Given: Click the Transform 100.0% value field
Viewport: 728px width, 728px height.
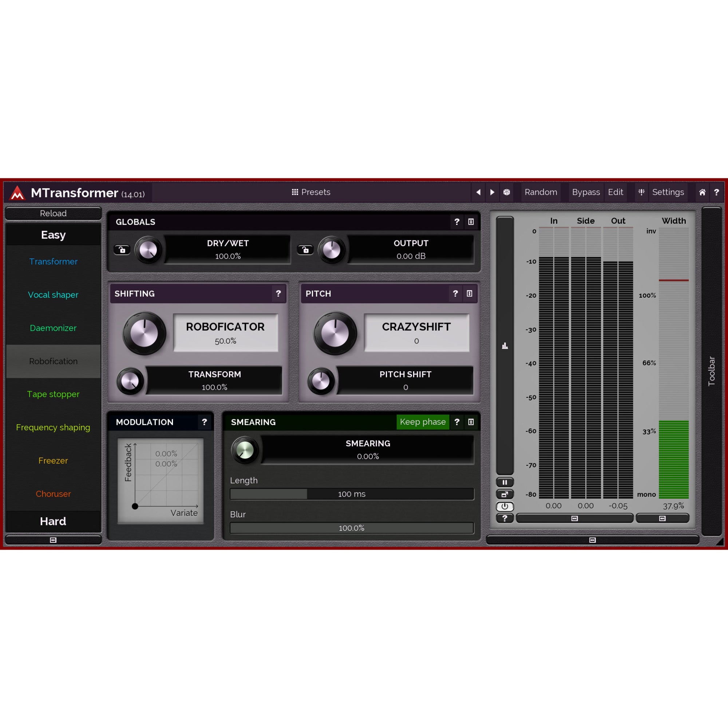Looking at the screenshot, I should pyautogui.click(x=214, y=381).
